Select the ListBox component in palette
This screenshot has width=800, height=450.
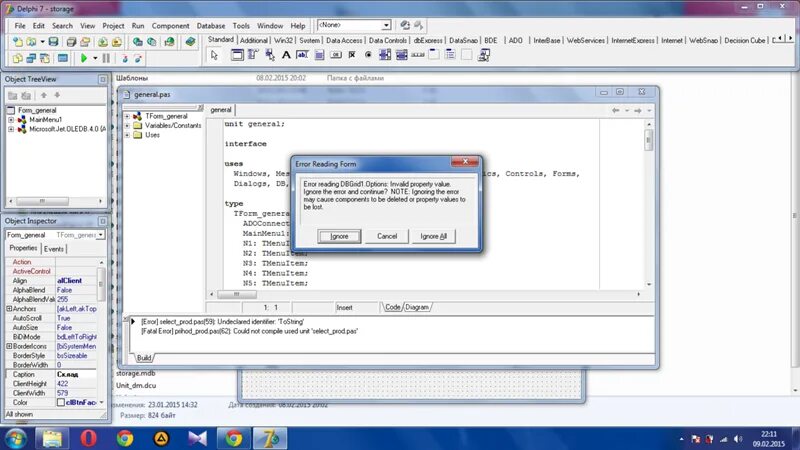click(385, 55)
